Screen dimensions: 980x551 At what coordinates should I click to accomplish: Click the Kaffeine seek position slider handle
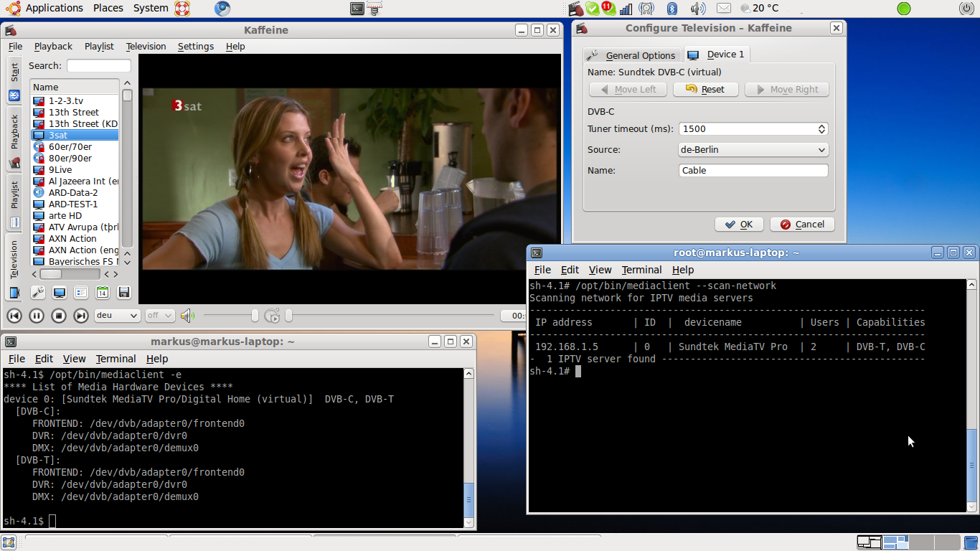[x=289, y=316]
